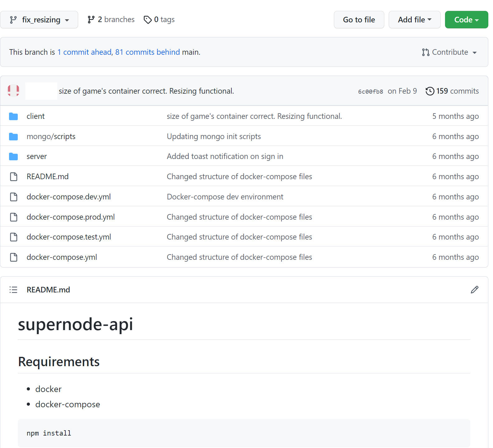Click the docker-compose.yml file icon
This screenshot has height=448, width=493.
(13, 257)
